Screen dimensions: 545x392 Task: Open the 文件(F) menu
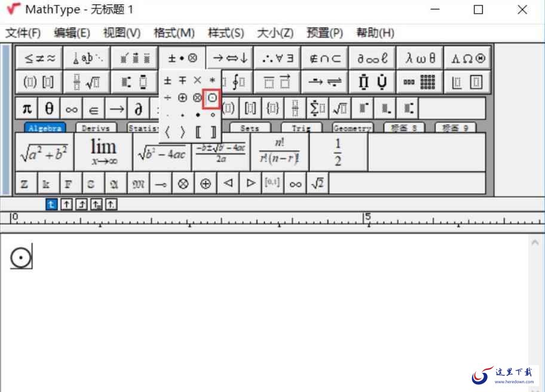(x=23, y=33)
